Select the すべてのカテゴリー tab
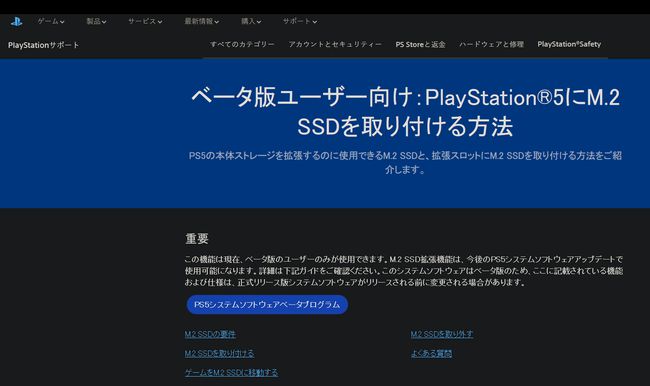 point(242,44)
